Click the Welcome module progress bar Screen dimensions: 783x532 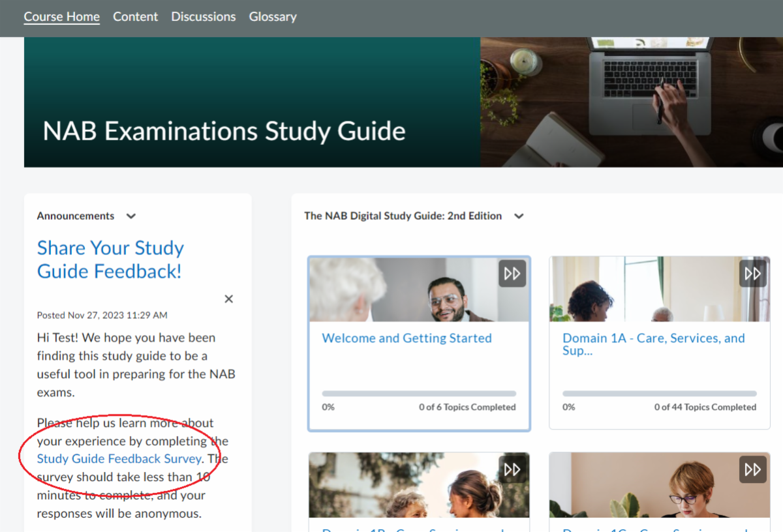[419, 393]
